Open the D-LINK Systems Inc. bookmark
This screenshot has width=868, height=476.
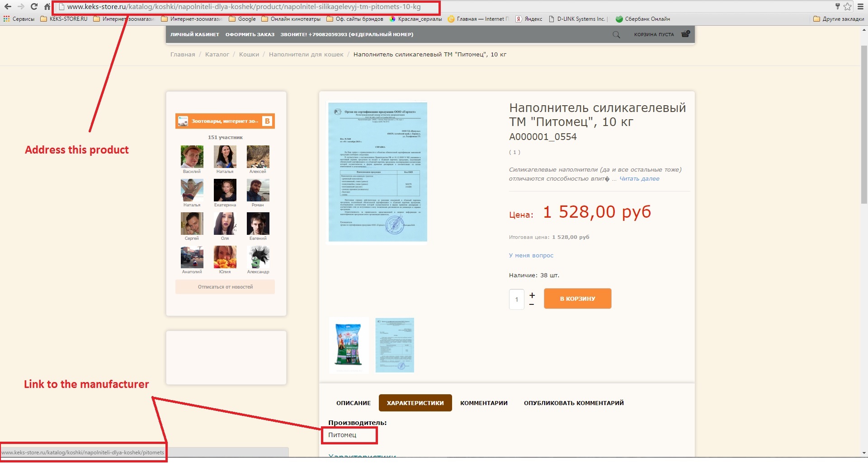(577, 19)
